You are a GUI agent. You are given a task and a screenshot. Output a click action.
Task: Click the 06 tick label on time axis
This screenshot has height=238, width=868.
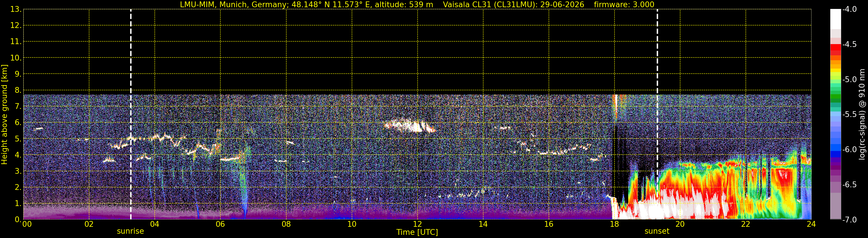click(x=220, y=224)
